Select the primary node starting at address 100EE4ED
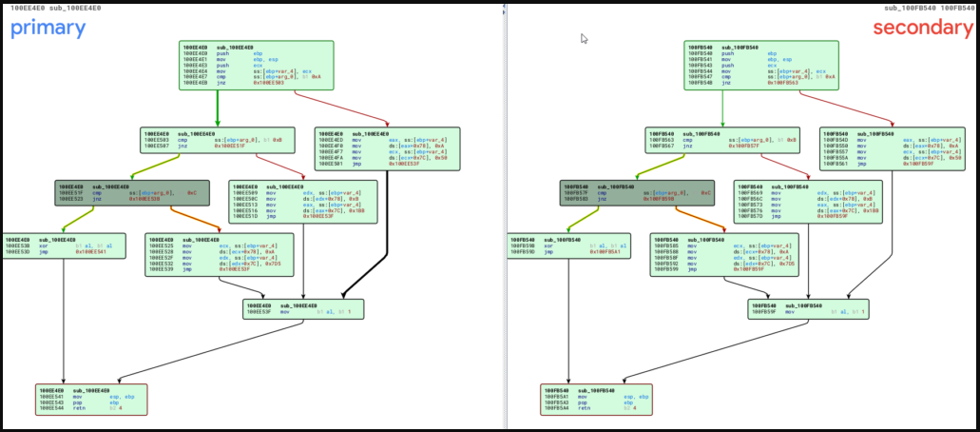This screenshot has width=980, height=432. [388, 149]
